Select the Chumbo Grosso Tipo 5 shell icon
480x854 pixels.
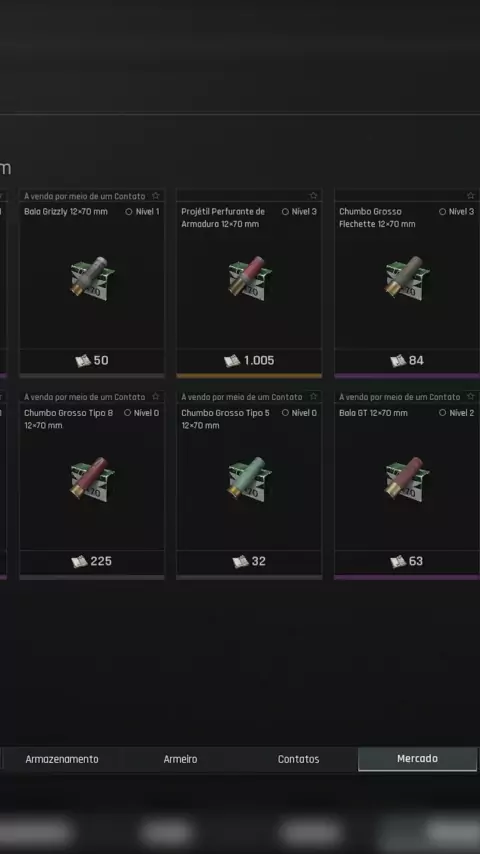[250, 479]
